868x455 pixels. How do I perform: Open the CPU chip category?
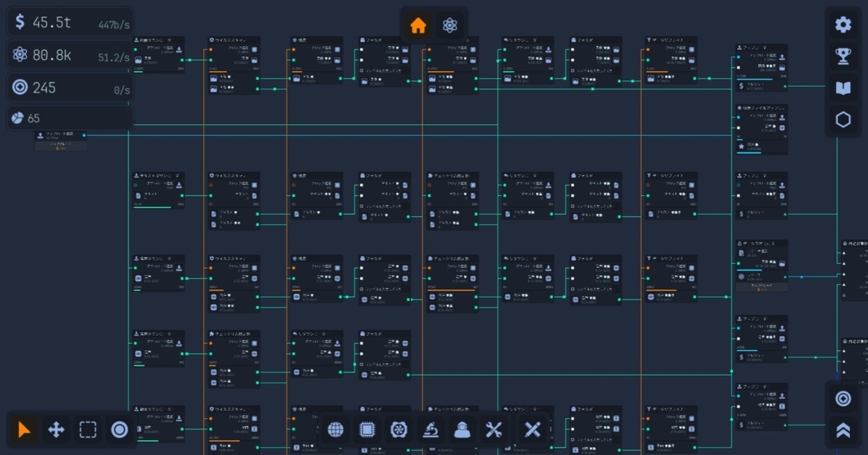367,430
